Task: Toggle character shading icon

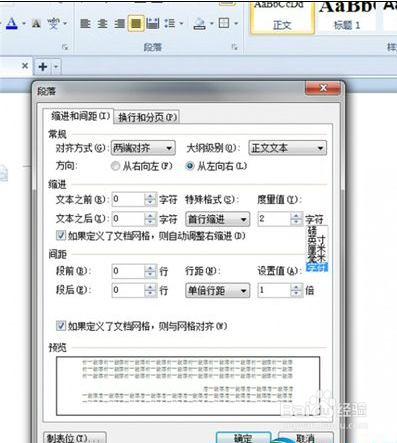Action: [36, 24]
